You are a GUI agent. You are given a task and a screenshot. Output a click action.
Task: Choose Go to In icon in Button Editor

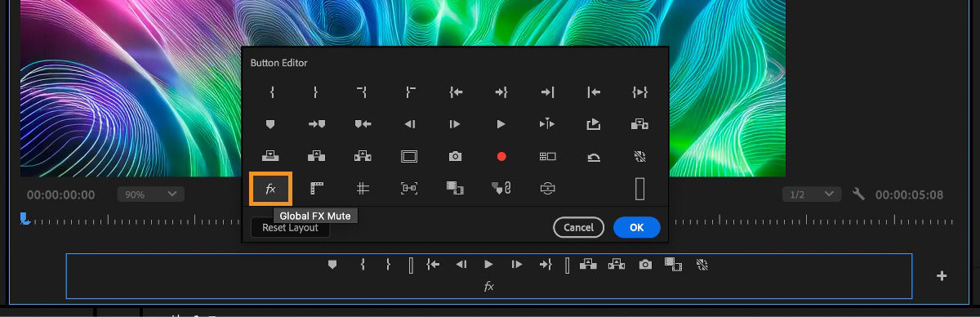(x=456, y=92)
